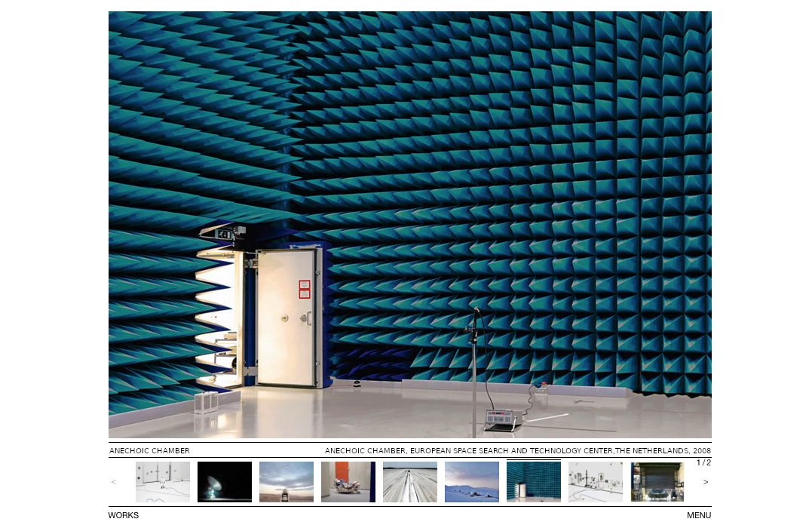Click the measurement device in the photo
Image resolution: width=812 pixels, height=528 pixels.
(x=501, y=417)
